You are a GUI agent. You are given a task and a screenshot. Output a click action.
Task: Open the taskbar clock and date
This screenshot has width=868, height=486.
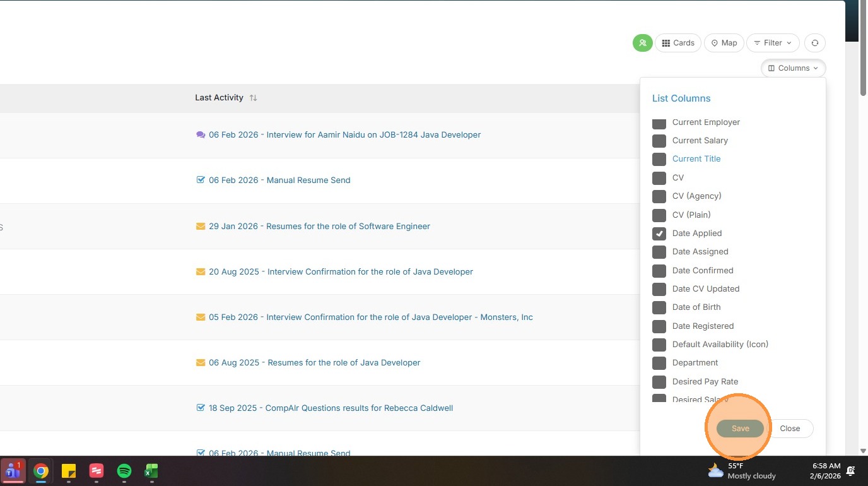pos(826,471)
